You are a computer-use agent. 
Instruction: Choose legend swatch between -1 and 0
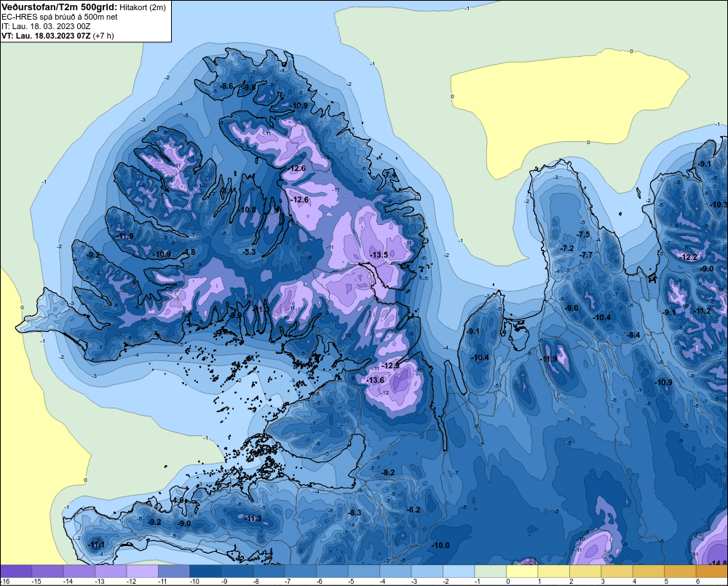point(490,571)
